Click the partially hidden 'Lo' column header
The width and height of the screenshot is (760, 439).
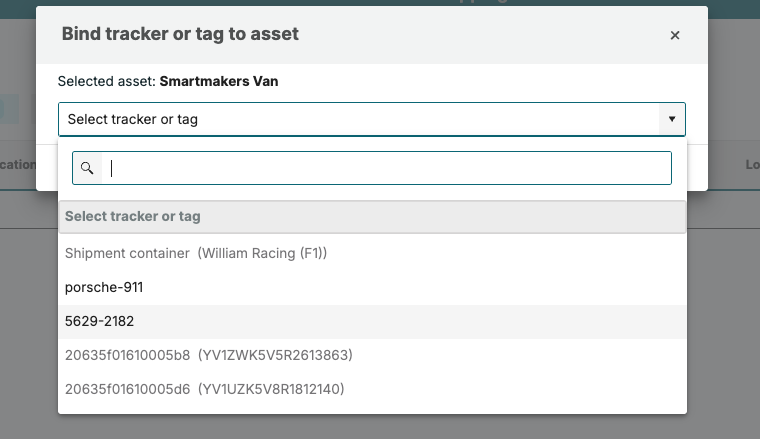tap(752, 165)
